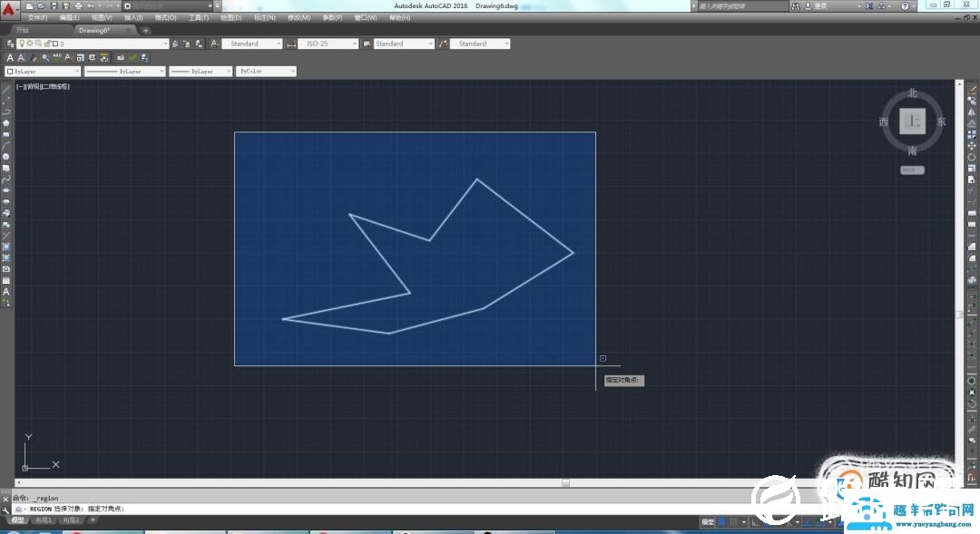The image size is (980, 534).
Task: Open the ByColor plot style dropdown
Action: 266,71
